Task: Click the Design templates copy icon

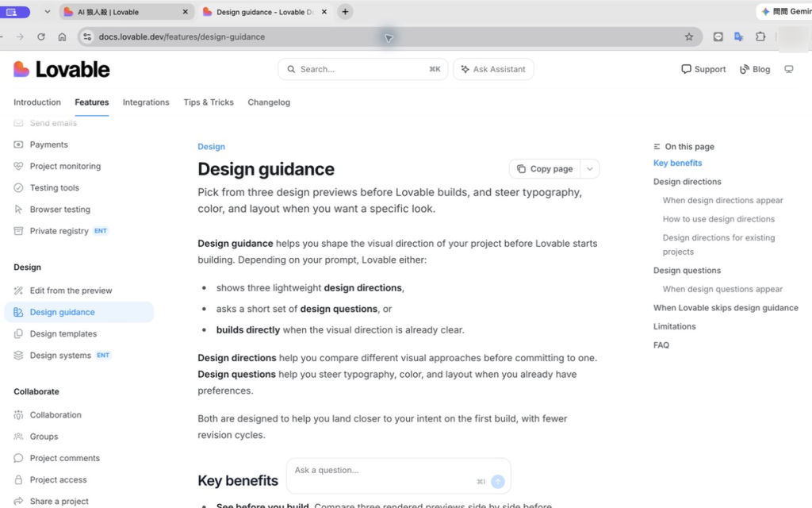Action: tap(19, 334)
